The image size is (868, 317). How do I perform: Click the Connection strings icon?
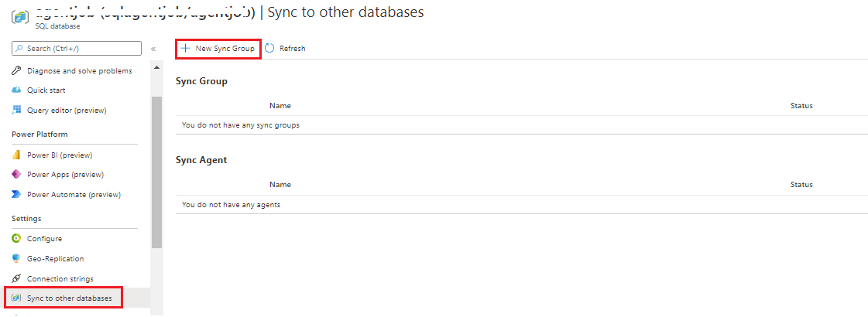tap(16, 279)
